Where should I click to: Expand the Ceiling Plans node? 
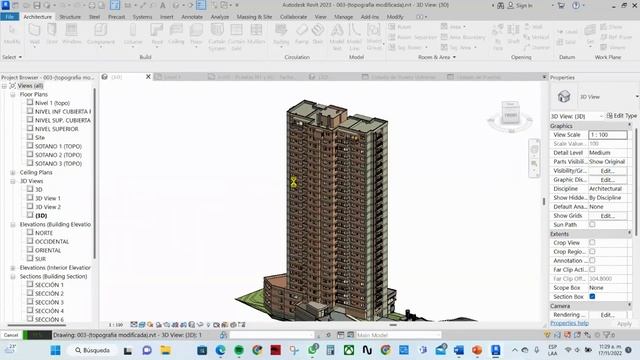(x=13, y=172)
